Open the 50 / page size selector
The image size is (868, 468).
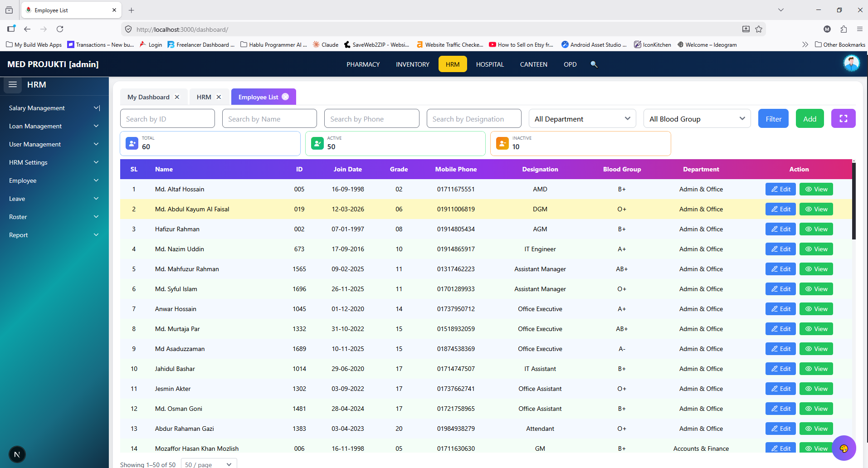(209, 464)
